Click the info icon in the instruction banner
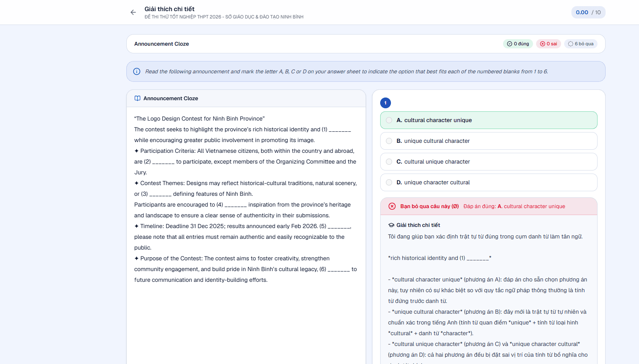This screenshot has width=639, height=364. coord(137,71)
